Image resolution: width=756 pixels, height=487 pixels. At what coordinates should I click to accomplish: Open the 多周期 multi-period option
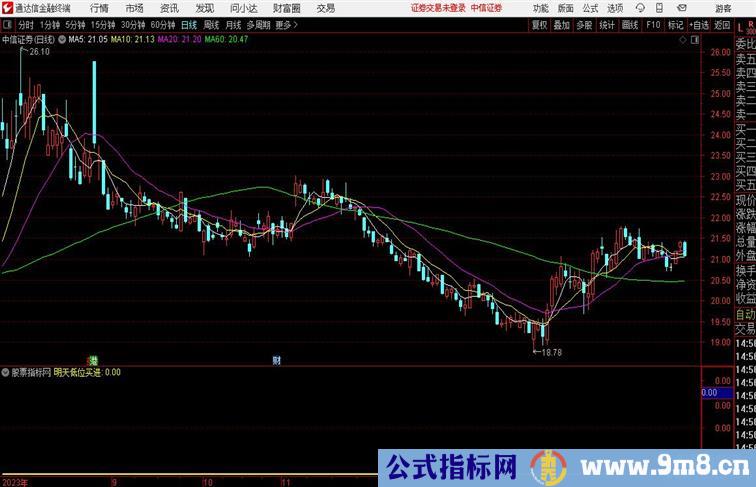259,25
